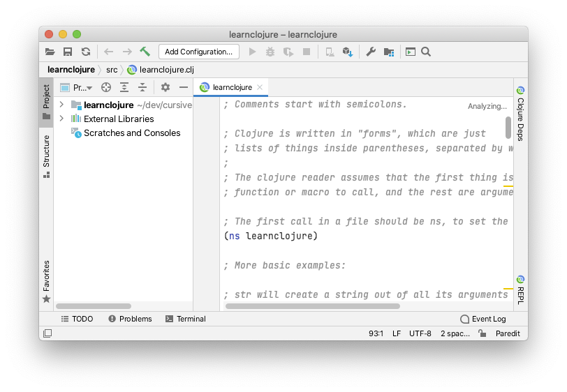Toggle the Structure tool window tab
Screen dimensions: 567x392
46,156
